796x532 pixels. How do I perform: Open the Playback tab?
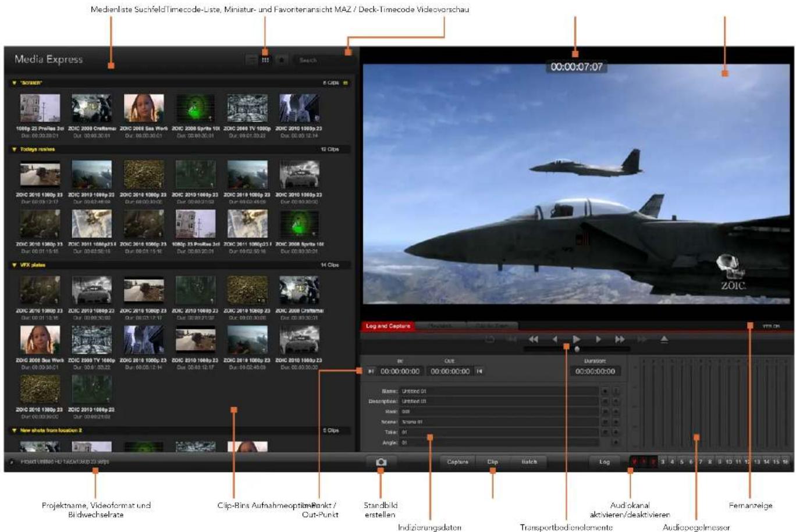tap(441, 326)
